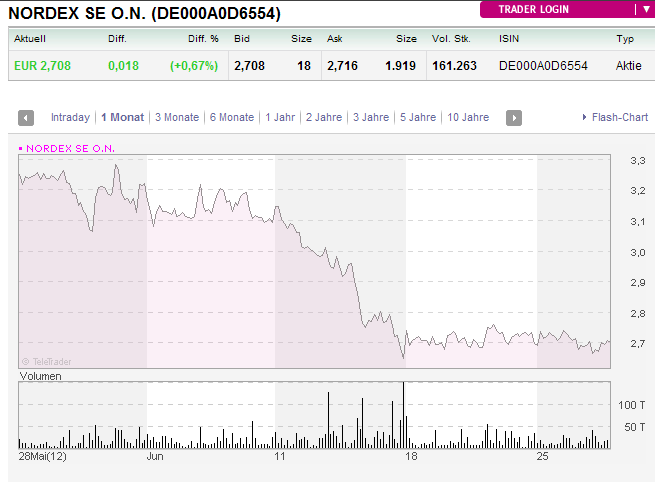Click the 3,0 price axis label
Viewport: 656px width, 502px height.
(638, 252)
